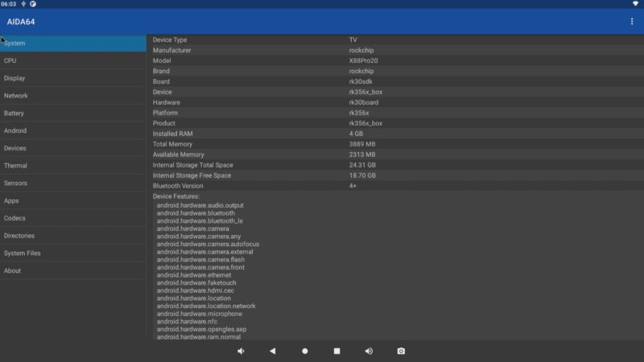
Task: Select the About item
Action: click(72, 271)
